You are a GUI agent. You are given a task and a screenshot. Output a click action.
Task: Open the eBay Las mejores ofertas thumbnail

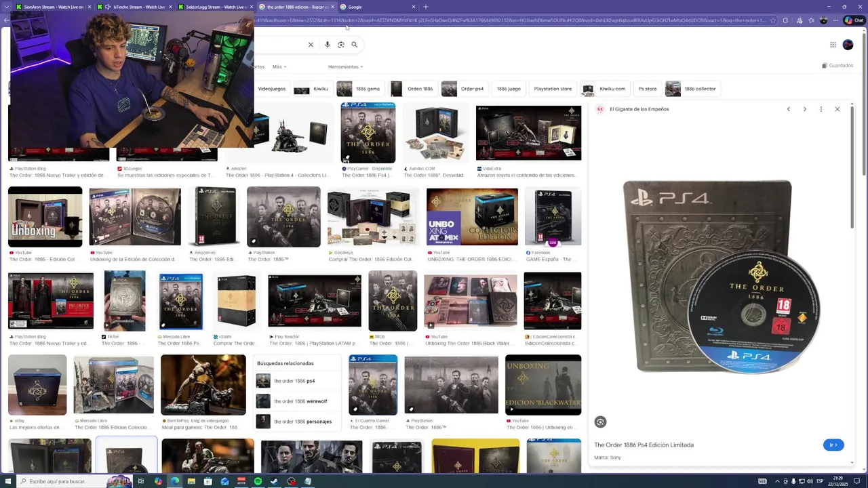pos(37,384)
